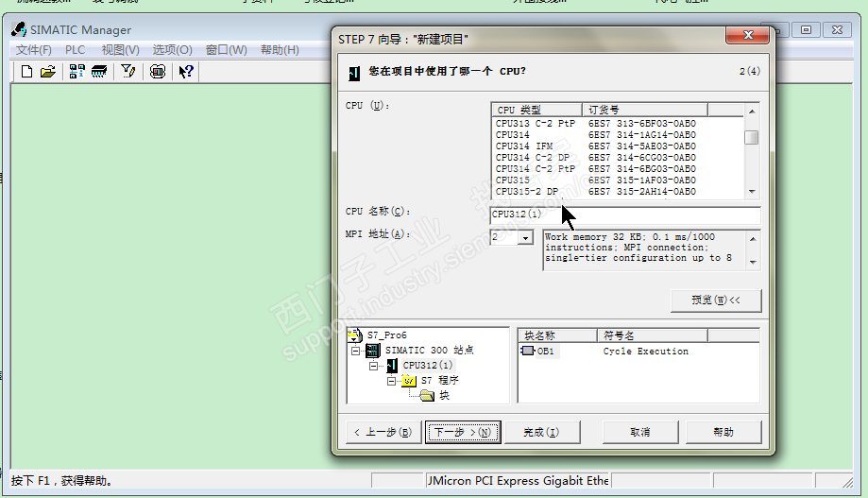Click the 取消 cancel button

pyautogui.click(x=640, y=432)
